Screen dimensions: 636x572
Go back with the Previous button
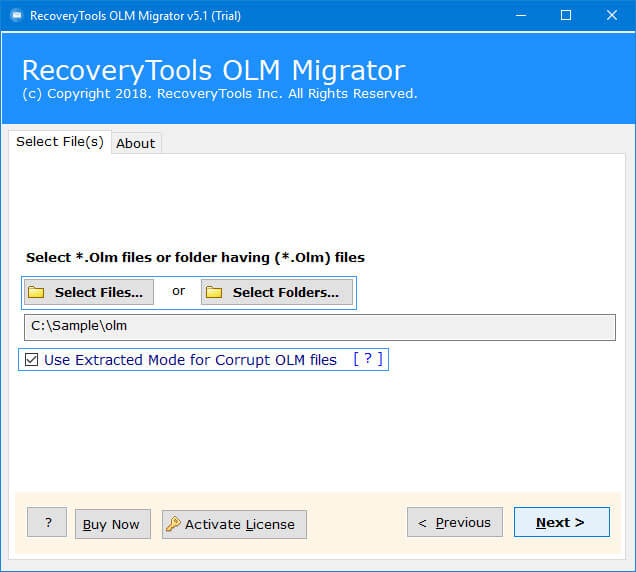455,522
